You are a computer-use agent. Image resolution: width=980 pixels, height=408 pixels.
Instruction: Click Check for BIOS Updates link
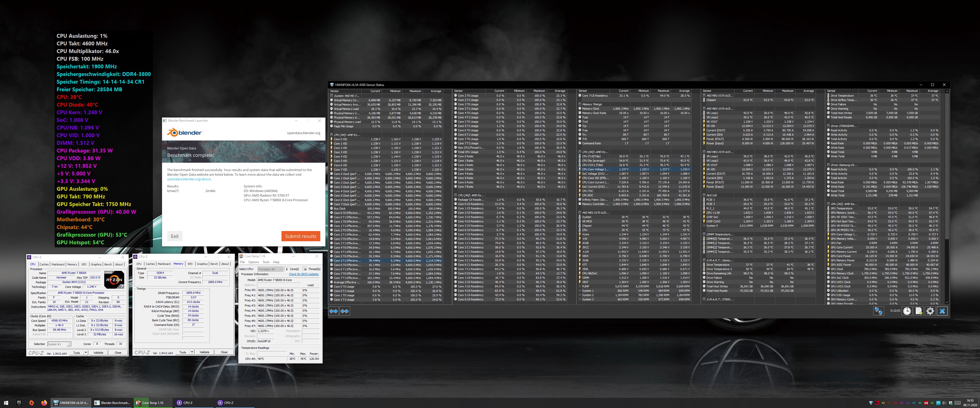pyautogui.click(x=304, y=274)
